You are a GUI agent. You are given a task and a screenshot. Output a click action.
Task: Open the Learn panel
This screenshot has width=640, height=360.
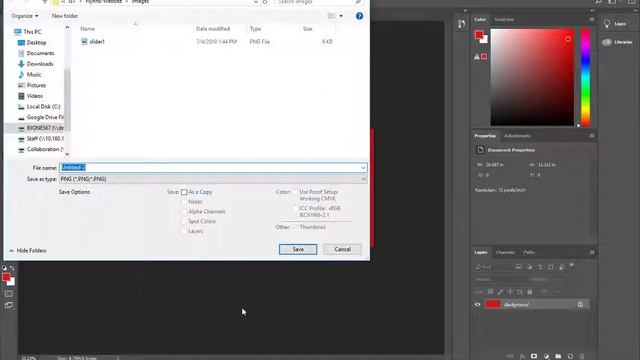615,24
